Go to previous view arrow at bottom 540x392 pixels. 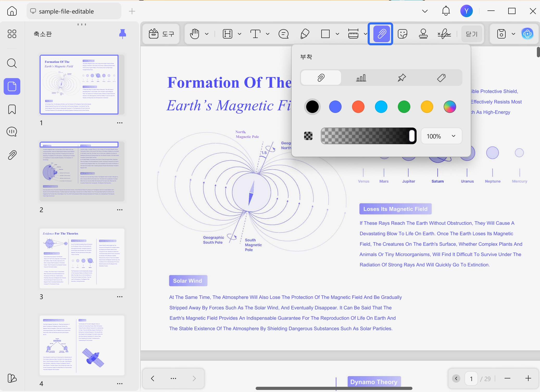point(153,378)
